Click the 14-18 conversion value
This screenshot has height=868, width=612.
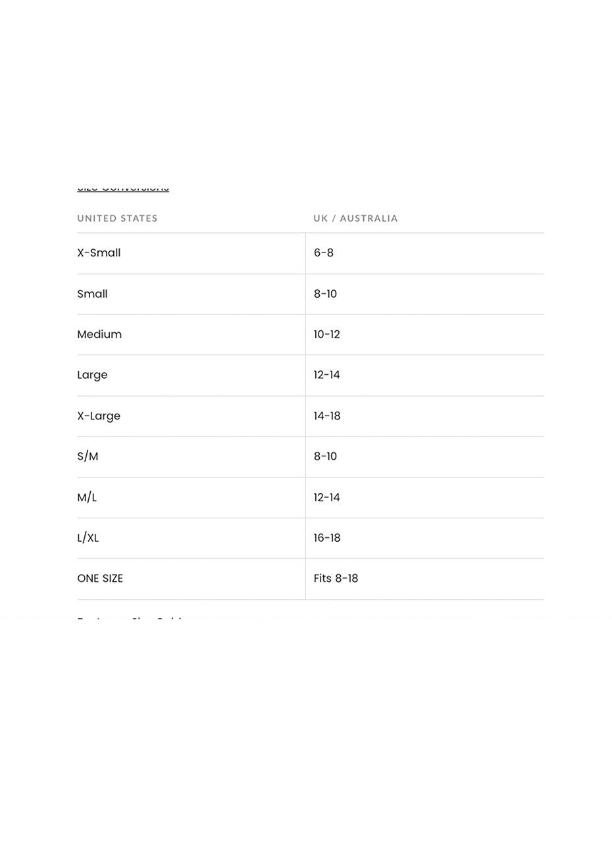[327, 416]
